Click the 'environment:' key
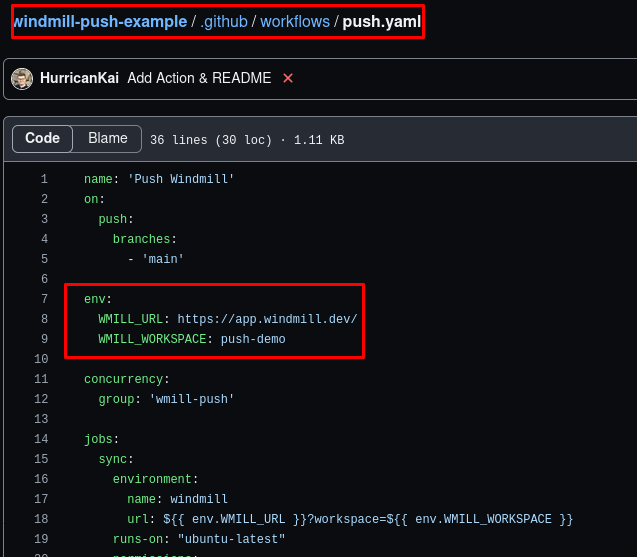 click(x=155, y=479)
